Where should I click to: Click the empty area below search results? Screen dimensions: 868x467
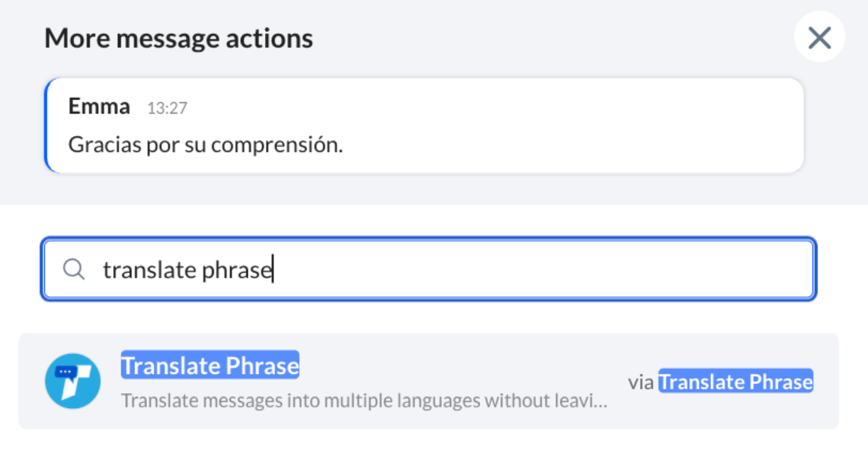pos(433,448)
